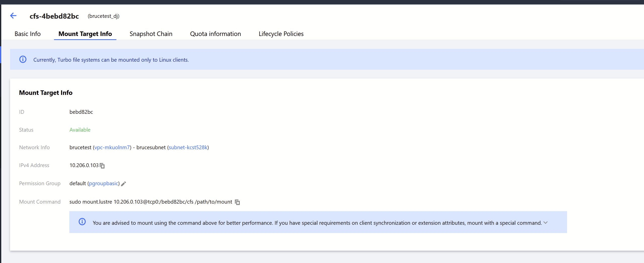This screenshot has height=263, width=644.
Task: Open the pgroupbasic permission group link
Action: point(104,183)
